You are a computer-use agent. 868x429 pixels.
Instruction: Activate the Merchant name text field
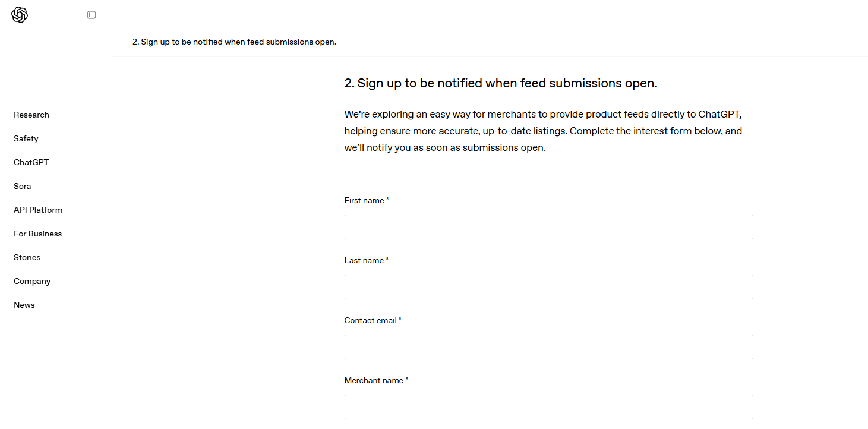(548, 407)
